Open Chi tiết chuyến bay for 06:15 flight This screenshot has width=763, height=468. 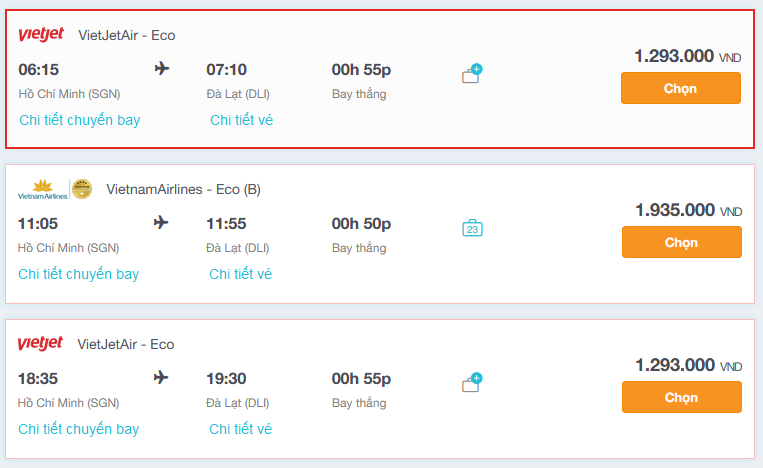coord(80,120)
